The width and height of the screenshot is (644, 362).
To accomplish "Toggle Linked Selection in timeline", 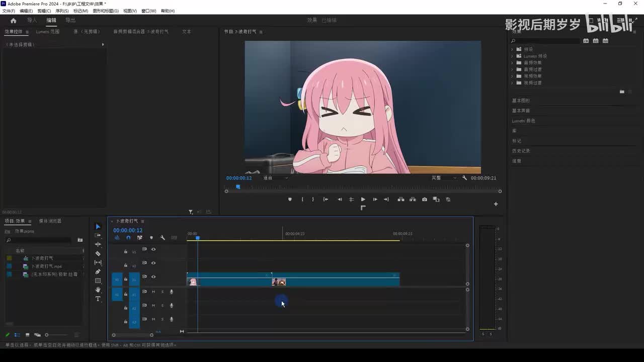I will 140,238.
